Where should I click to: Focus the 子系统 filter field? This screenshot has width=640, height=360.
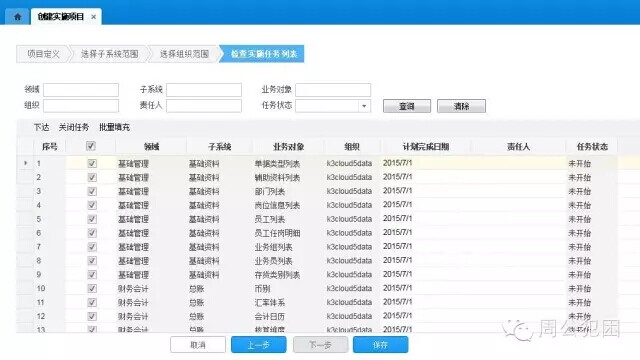tap(204, 90)
